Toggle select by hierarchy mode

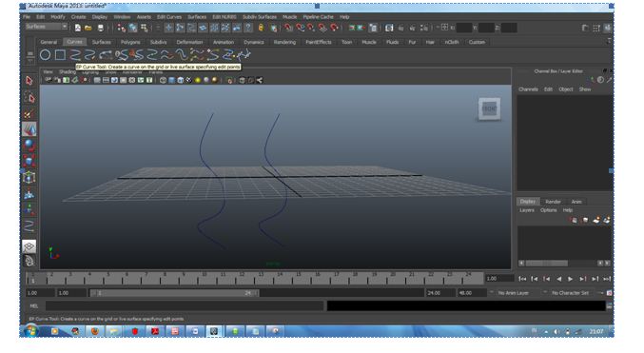coord(121,28)
